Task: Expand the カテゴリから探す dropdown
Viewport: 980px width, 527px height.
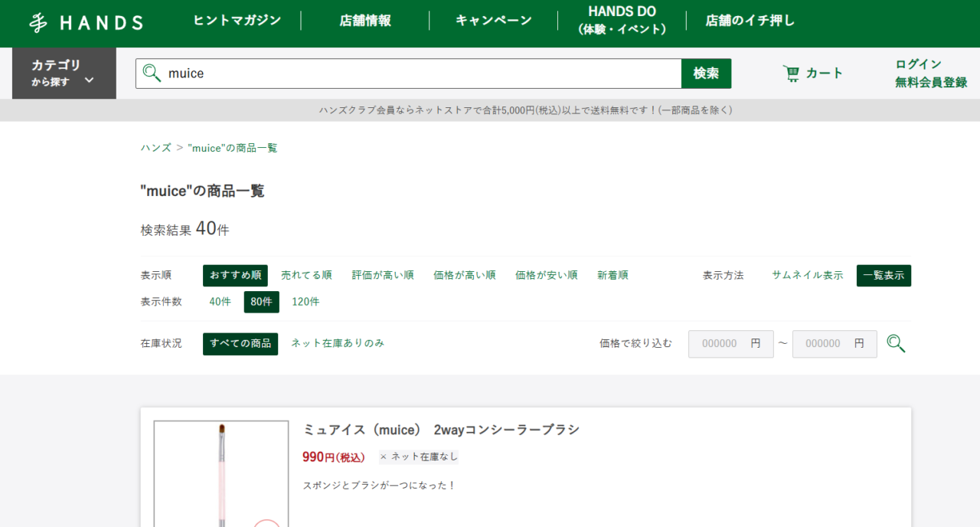Action: pos(64,73)
